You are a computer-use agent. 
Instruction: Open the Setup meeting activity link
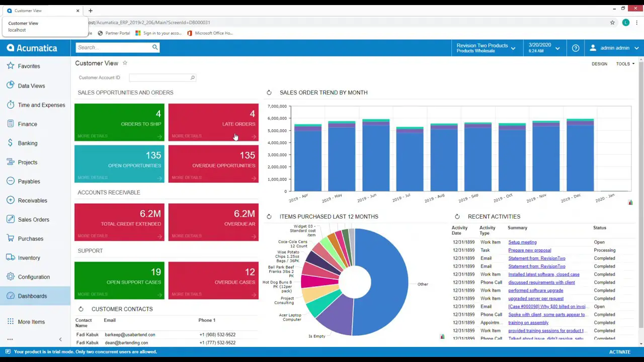(522, 242)
